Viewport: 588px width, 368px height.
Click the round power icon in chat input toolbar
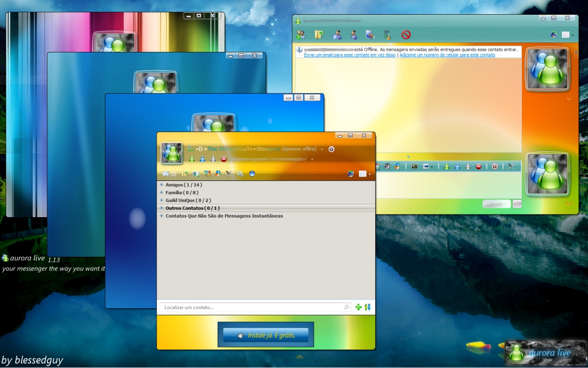pos(495,166)
